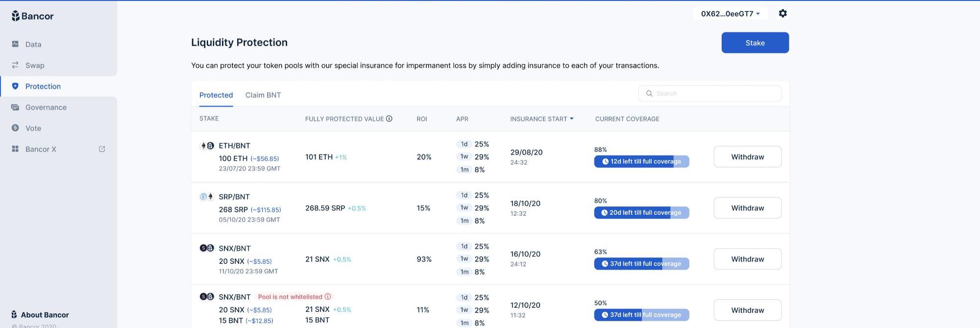980x328 pixels.
Task: Click the Stake column header
Action: tap(209, 119)
